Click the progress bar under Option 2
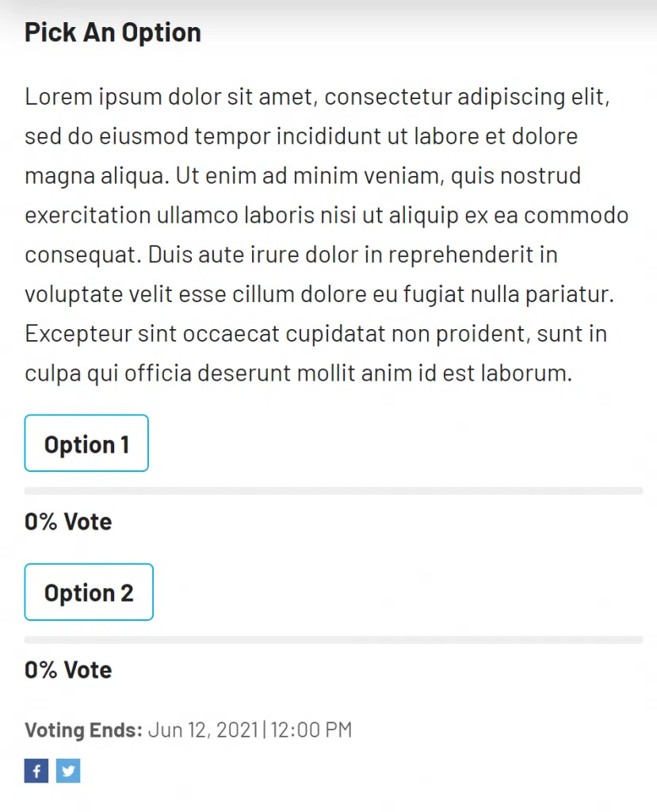 (333, 639)
